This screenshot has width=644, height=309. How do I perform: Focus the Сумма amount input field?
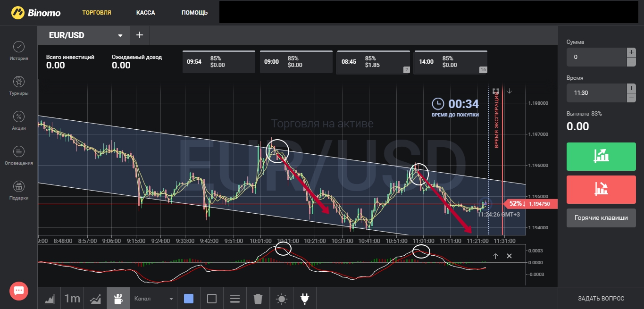(596, 57)
